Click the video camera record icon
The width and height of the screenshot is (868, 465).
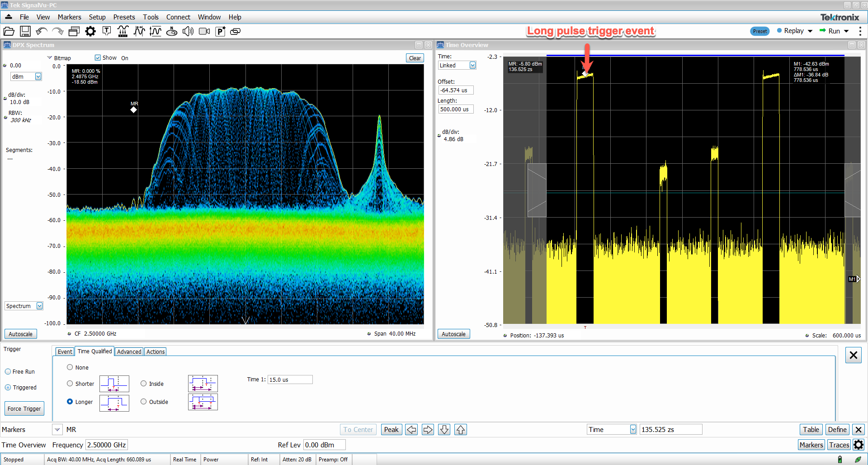[x=204, y=31]
